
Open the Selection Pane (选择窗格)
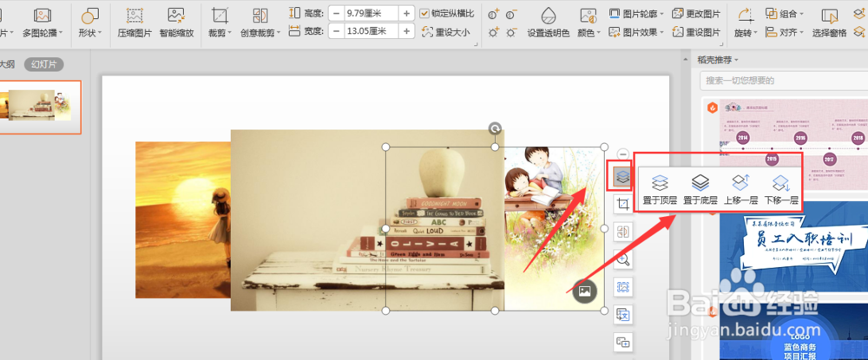point(829,23)
